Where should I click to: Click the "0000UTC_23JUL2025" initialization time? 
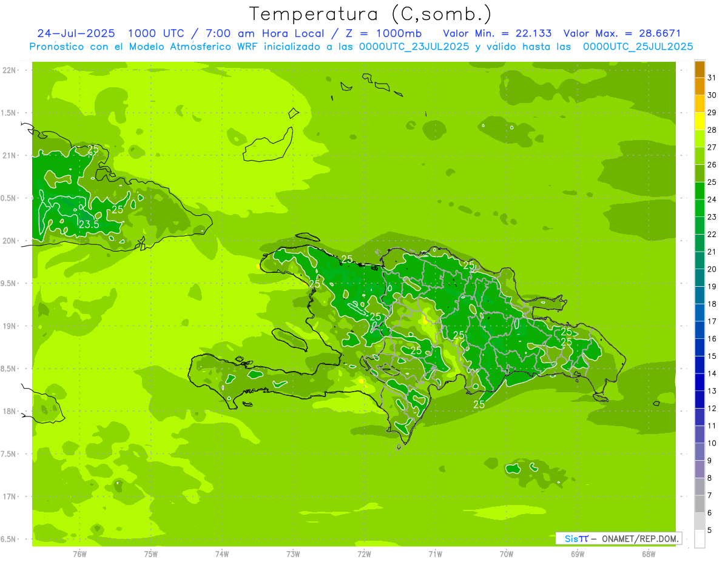click(x=414, y=47)
